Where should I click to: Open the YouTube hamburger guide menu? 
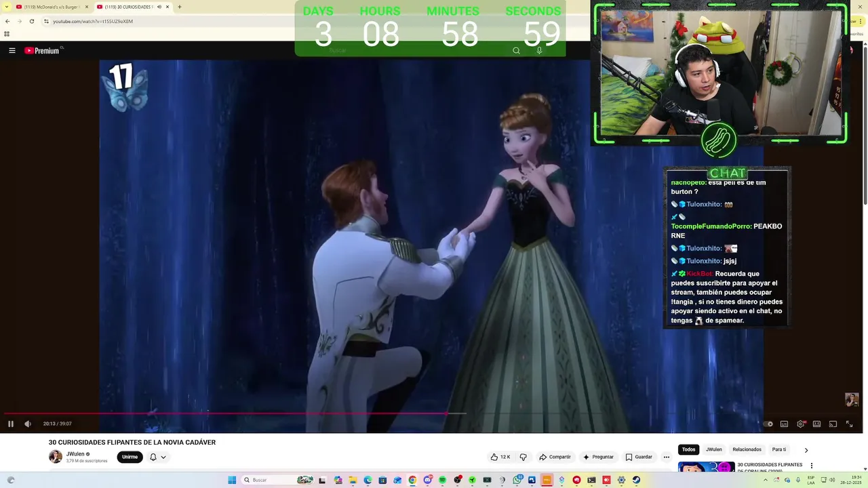point(12,50)
